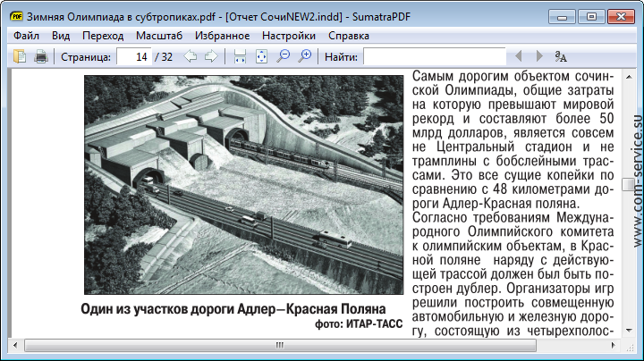Screen dimensions: 644x361
Task: Click the Zoom Out magnifier
Action: click(283, 56)
